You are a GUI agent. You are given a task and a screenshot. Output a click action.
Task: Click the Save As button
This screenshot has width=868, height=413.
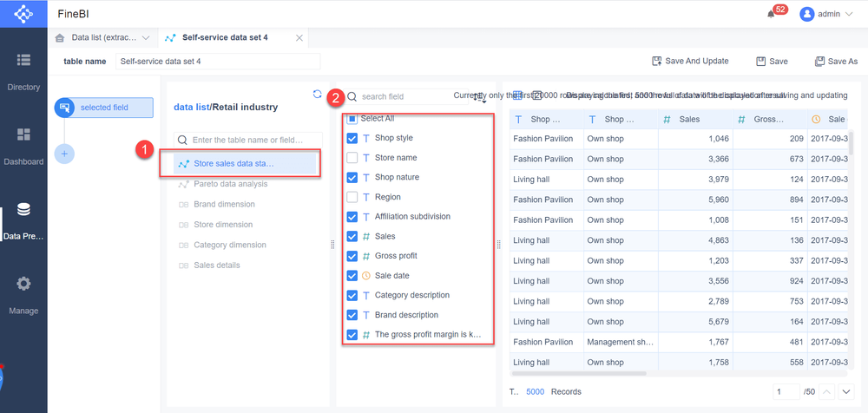coord(836,62)
